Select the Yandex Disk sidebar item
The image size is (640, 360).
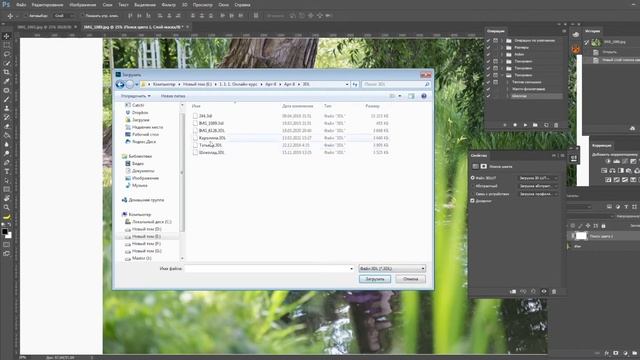point(144,142)
